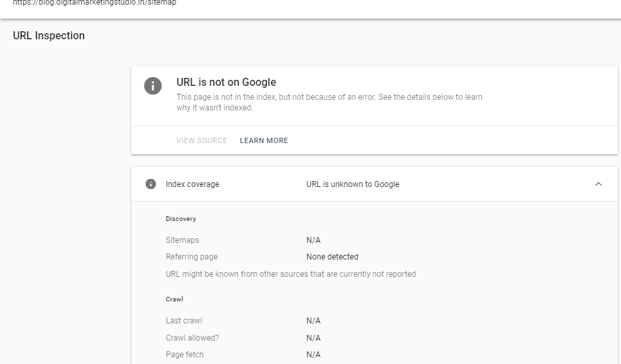Click the "Crawl allowed?" label
Image resolution: width=621 pixels, height=364 pixels.
pyautogui.click(x=192, y=338)
